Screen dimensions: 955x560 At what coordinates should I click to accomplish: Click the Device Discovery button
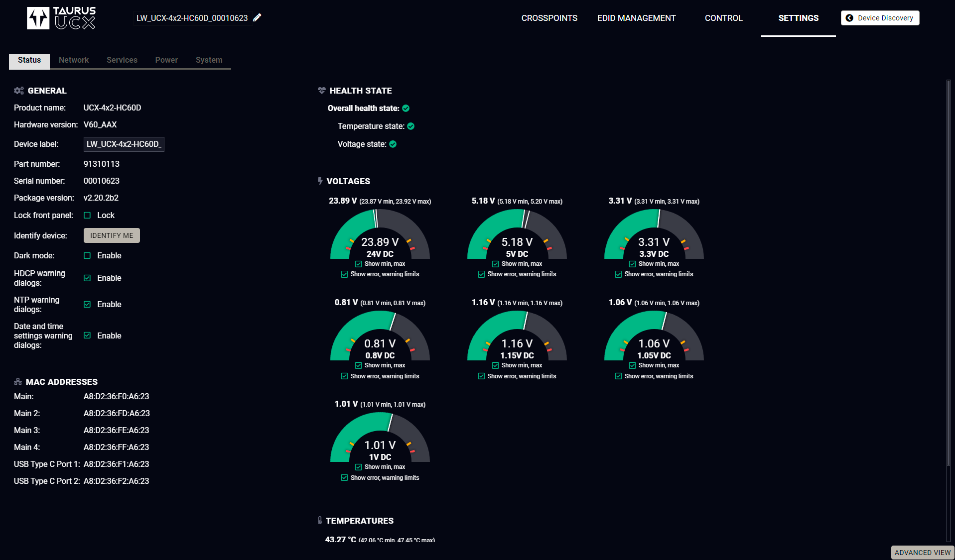pyautogui.click(x=880, y=18)
